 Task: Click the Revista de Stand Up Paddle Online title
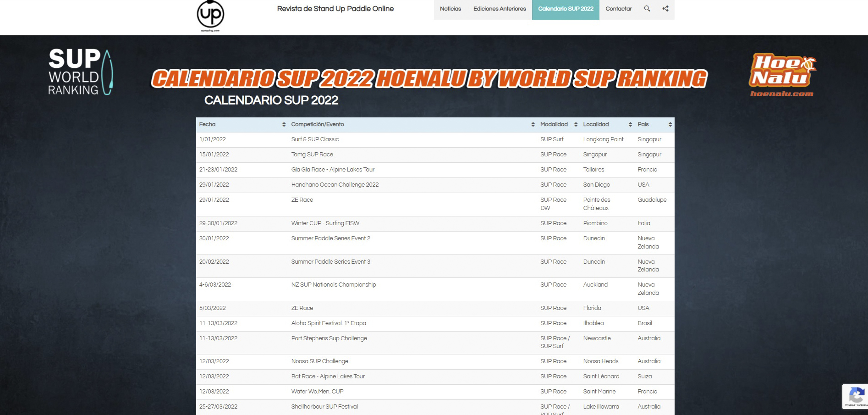pyautogui.click(x=335, y=9)
